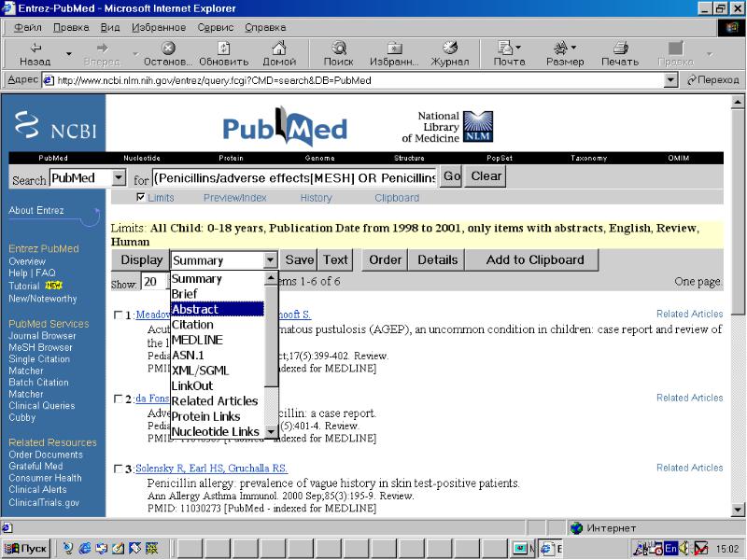Image resolution: width=747 pixels, height=560 pixels.
Task: Print the page with Печать
Action: 620,54
